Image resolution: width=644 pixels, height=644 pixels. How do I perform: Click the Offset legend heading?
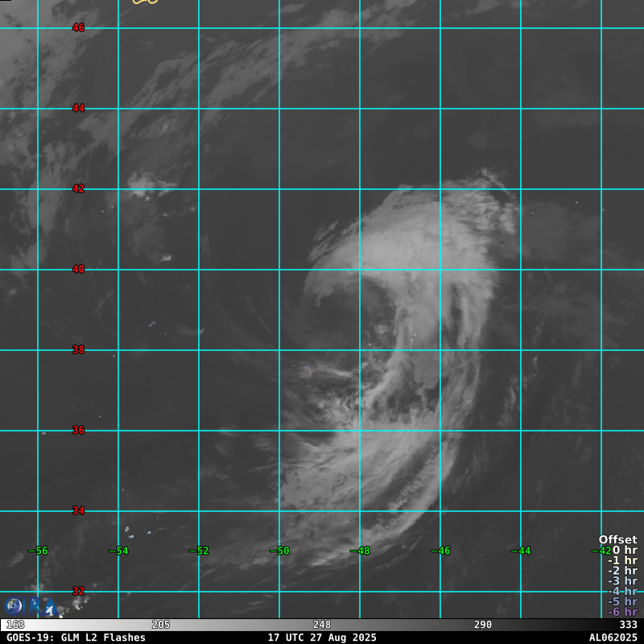[x=617, y=540]
